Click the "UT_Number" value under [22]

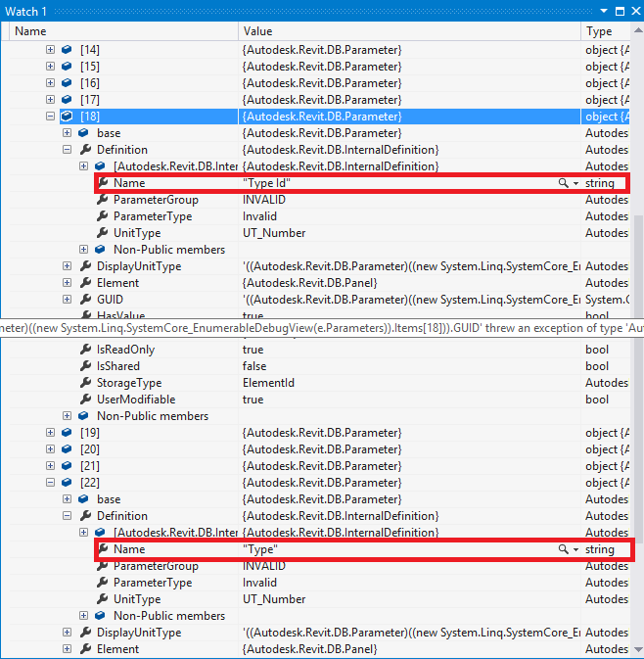(274, 599)
